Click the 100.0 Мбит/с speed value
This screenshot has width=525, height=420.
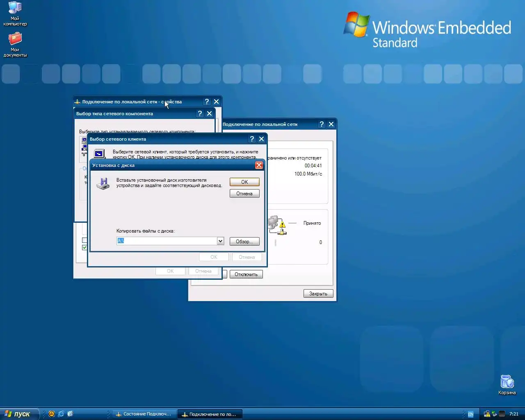point(308,174)
